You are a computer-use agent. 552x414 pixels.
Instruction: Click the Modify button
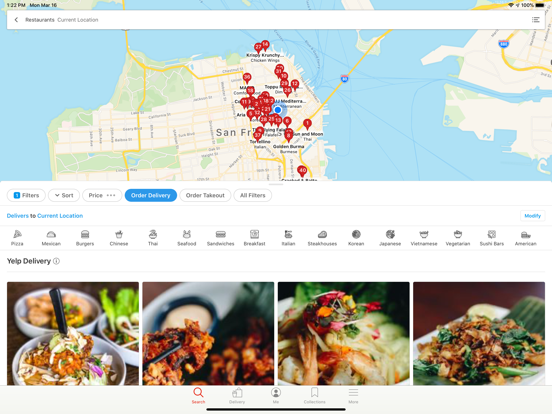[532, 216]
